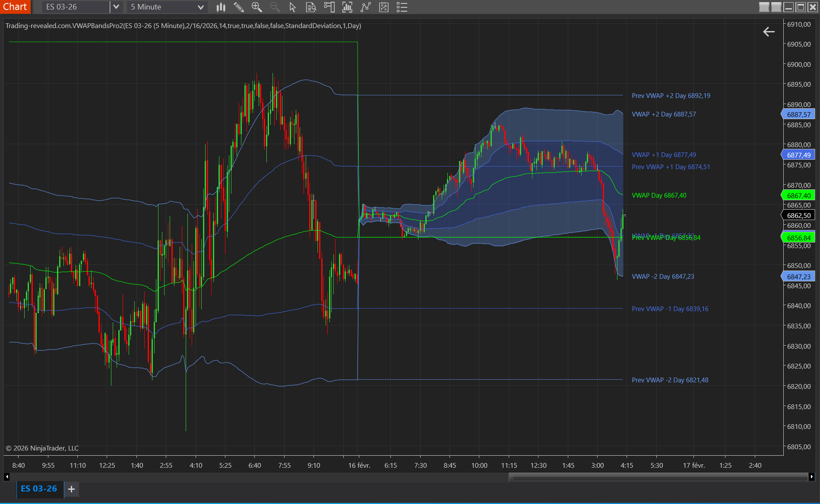Select the arrow cursor pointer tool
Screen dimensions: 820x504
point(292,7)
